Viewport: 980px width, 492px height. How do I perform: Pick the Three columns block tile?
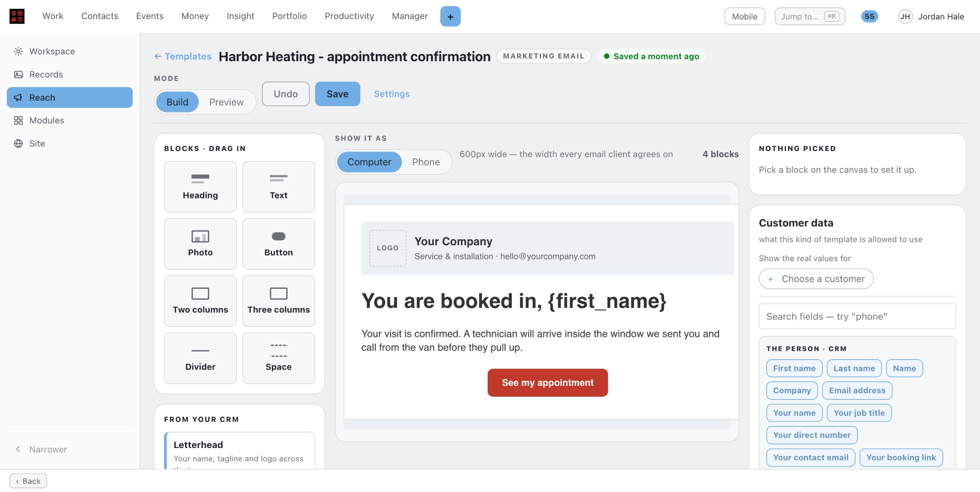(x=279, y=301)
